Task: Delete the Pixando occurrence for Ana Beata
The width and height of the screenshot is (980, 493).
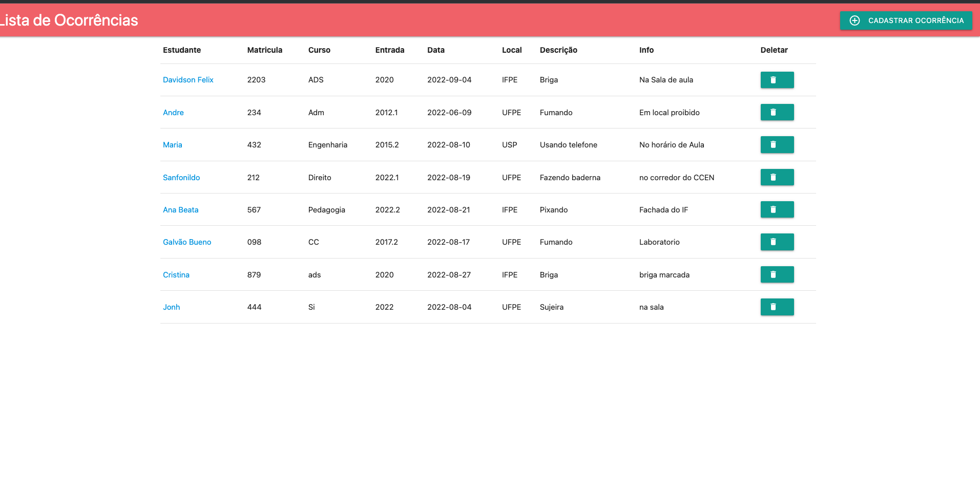Action: 777,209
